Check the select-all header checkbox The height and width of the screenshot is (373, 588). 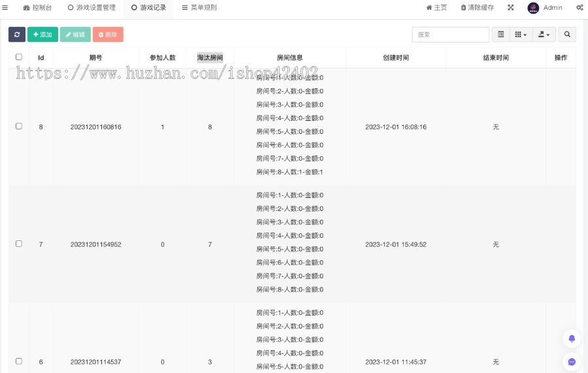[19, 57]
